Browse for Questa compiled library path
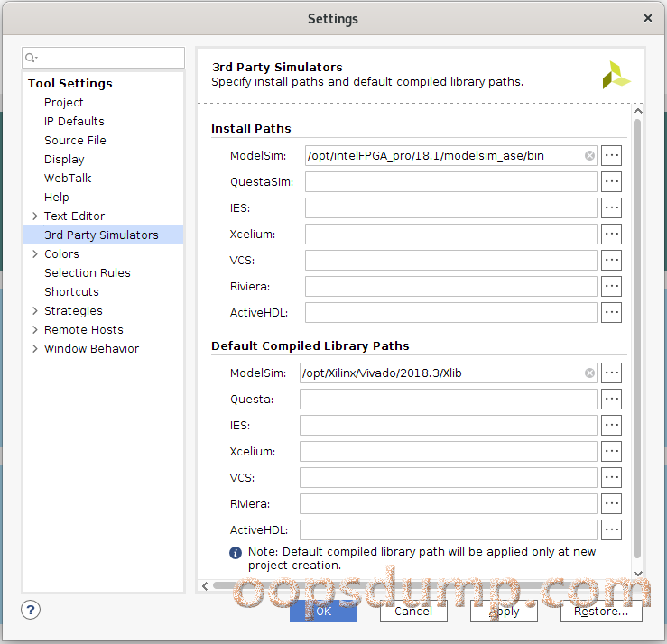This screenshot has height=644, width=667. (x=611, y=400)
